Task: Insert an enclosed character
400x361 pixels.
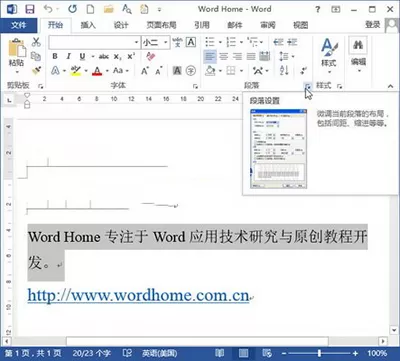Action: coord(191,71)
